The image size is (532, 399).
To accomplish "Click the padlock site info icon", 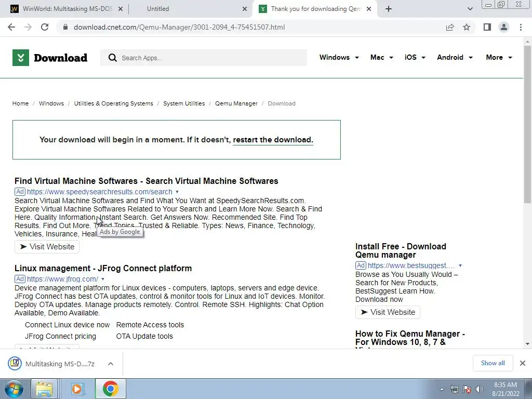I will (x=65, y=27).
